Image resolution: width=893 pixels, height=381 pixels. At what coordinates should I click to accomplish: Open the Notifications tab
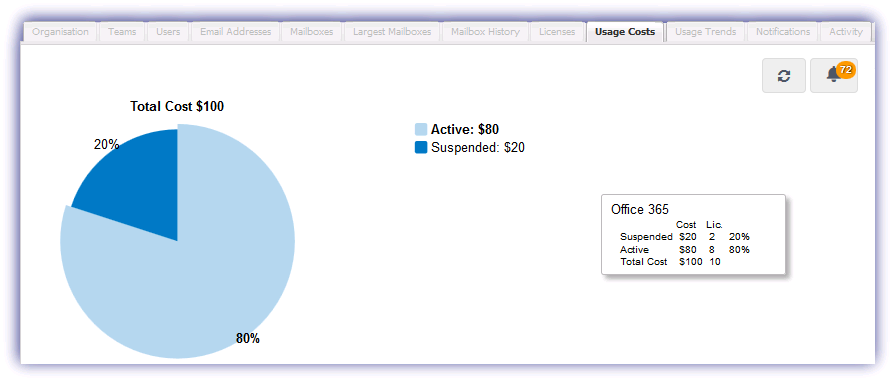pyautogui.click(x=783, y=32)
